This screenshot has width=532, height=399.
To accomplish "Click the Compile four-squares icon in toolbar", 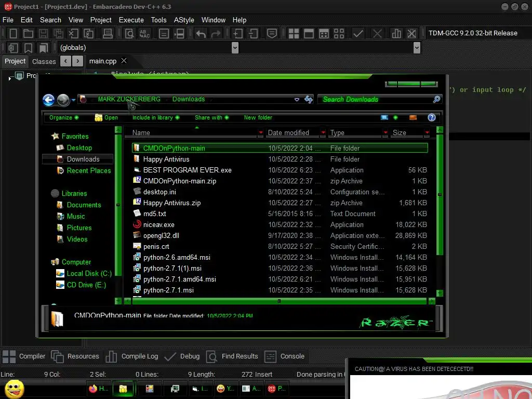I will pos(294,33).
